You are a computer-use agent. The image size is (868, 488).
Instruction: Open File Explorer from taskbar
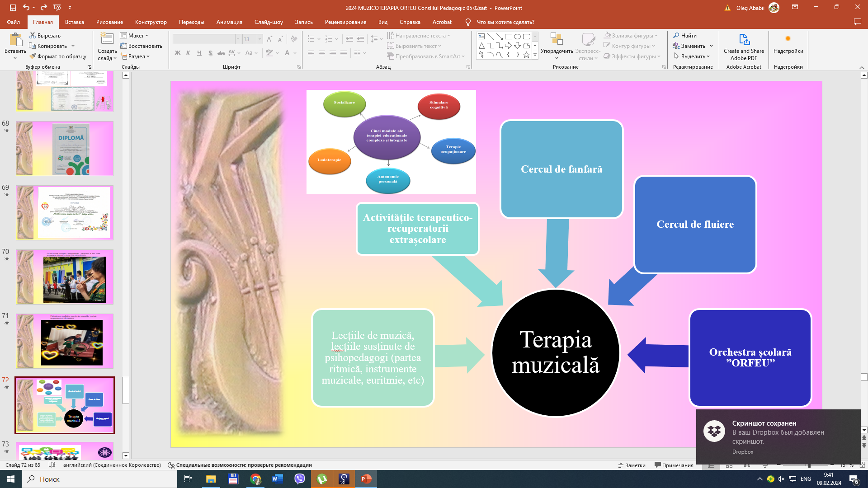(x=211, y=479)
